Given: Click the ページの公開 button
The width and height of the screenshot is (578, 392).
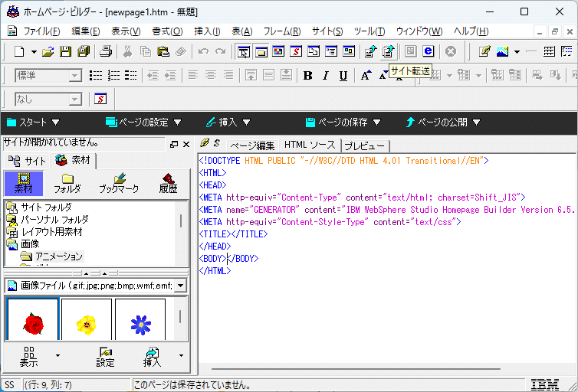Looking at the screenshot, I should pyautogui.click(x=442, y=122).
